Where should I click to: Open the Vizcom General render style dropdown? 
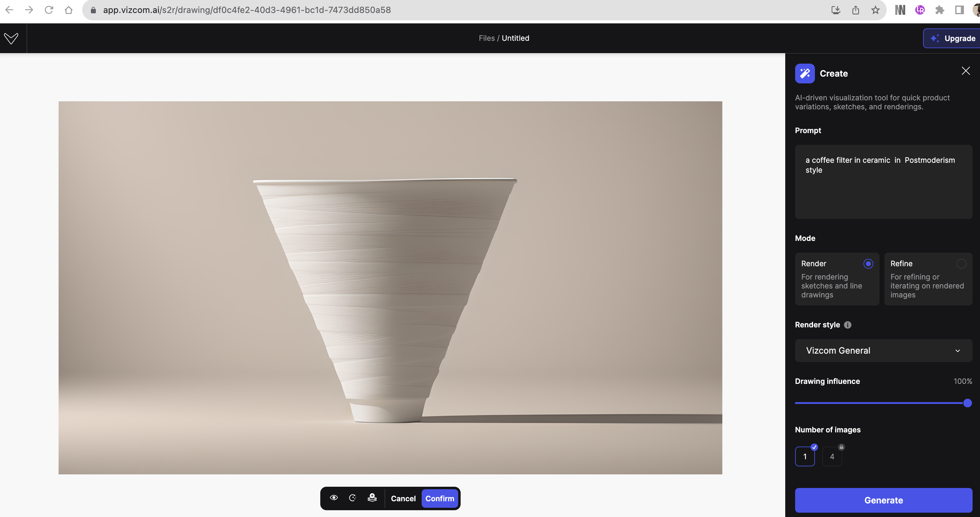click(883, 351)
